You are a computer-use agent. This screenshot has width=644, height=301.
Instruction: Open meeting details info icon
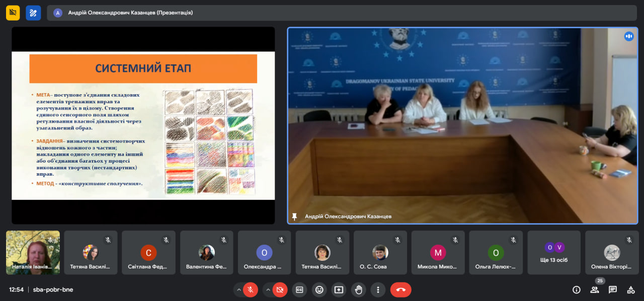(577, 289)
